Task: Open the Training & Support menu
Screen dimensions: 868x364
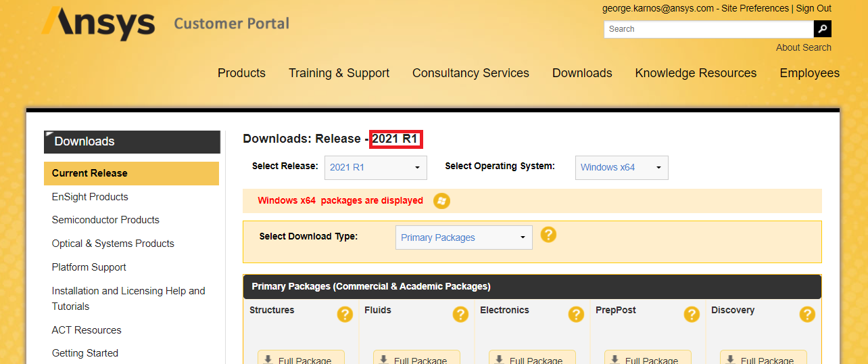Action: pyautogui.click(x=339, y=73)
